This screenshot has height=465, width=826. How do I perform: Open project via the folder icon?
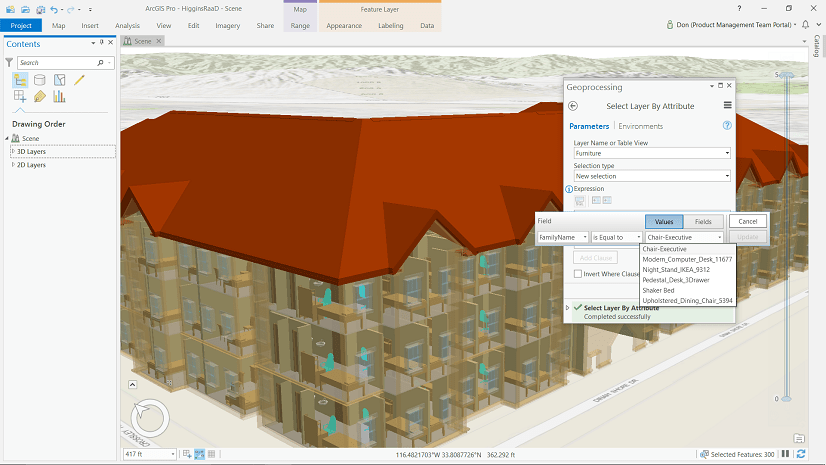[25, 9]
